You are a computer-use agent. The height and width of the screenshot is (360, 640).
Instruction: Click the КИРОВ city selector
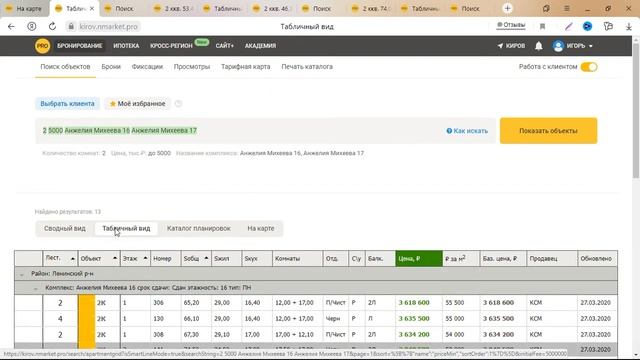(511, 46)
